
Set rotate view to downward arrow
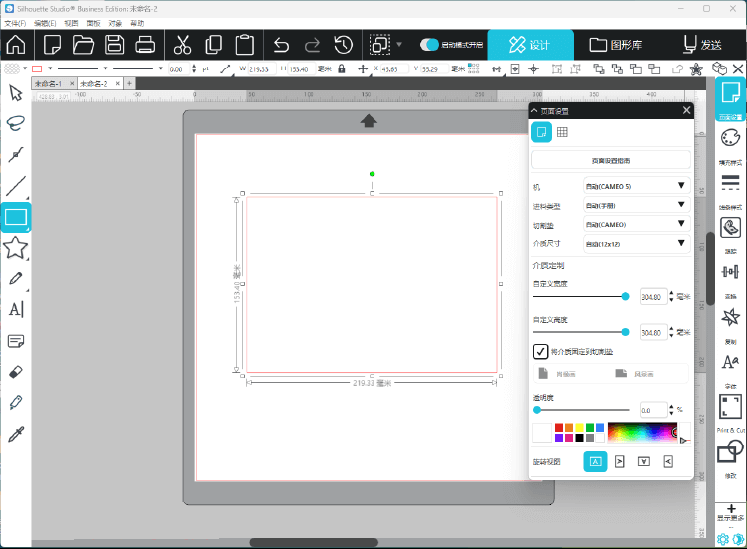click(644, 461)
